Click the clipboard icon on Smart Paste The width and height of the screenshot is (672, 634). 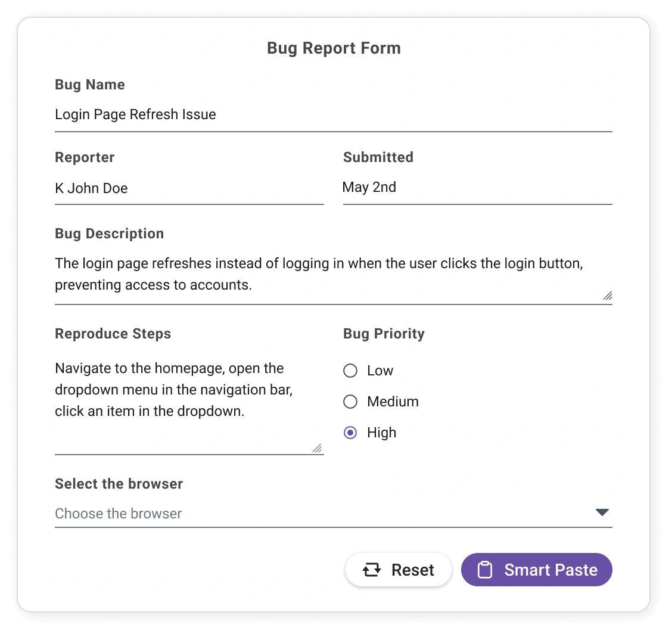(x=485, y=570)
